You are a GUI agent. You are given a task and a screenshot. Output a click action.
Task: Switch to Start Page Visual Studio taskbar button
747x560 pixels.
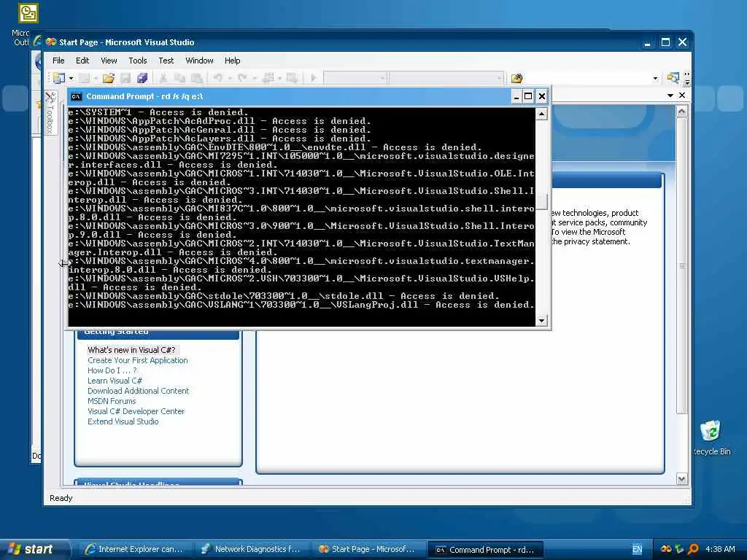(x=368, y=549)
